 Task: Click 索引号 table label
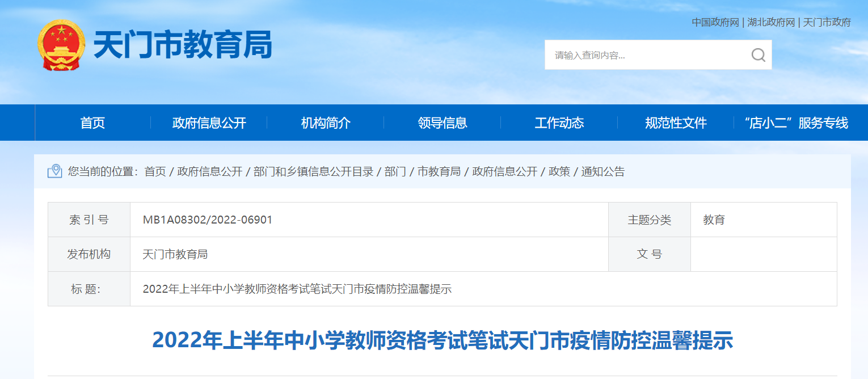(89, 220)
